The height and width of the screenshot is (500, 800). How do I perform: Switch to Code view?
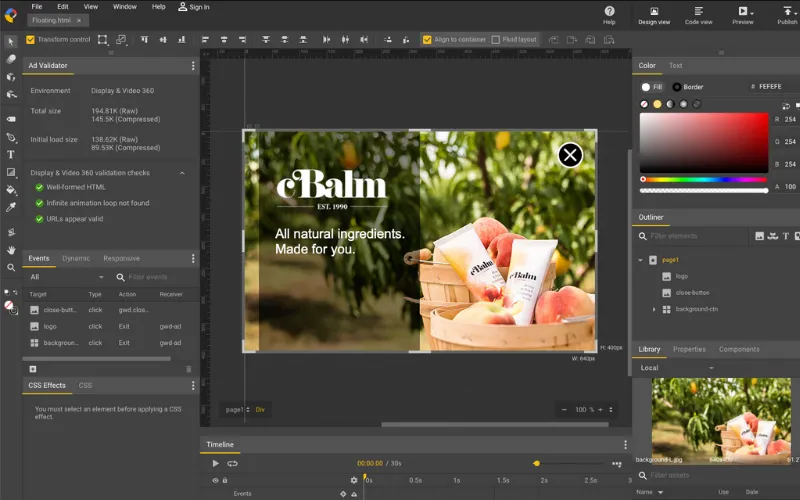698,15
